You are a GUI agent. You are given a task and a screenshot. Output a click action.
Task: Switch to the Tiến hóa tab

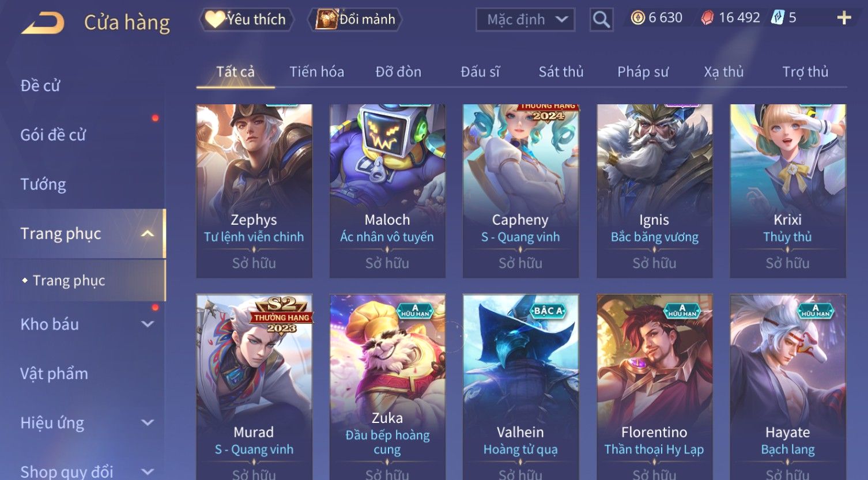coord(316,72)
